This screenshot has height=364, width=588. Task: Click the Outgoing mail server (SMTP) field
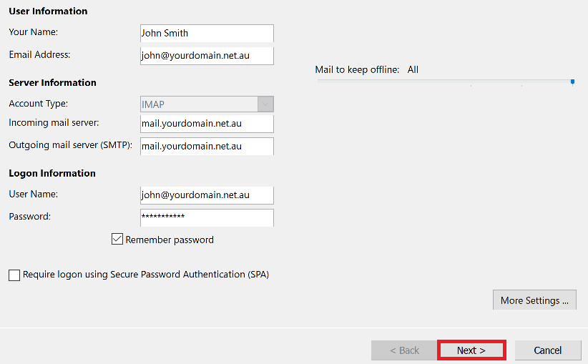pyautogui.click(x=207, y=146)
